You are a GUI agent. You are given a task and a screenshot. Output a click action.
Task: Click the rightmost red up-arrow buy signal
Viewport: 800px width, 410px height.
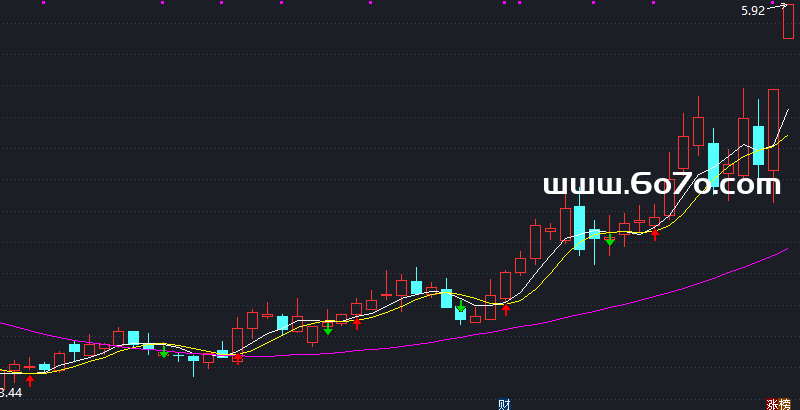tap(655, 234)
